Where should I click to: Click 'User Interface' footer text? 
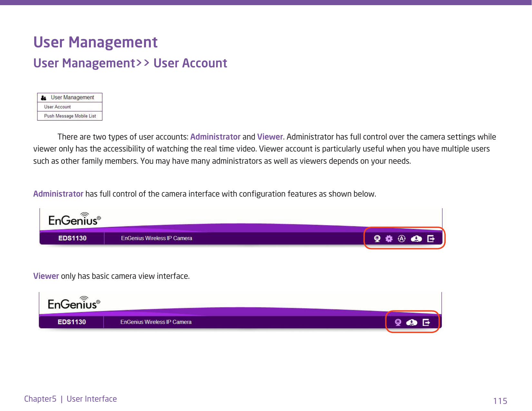(x=92, y=399)
